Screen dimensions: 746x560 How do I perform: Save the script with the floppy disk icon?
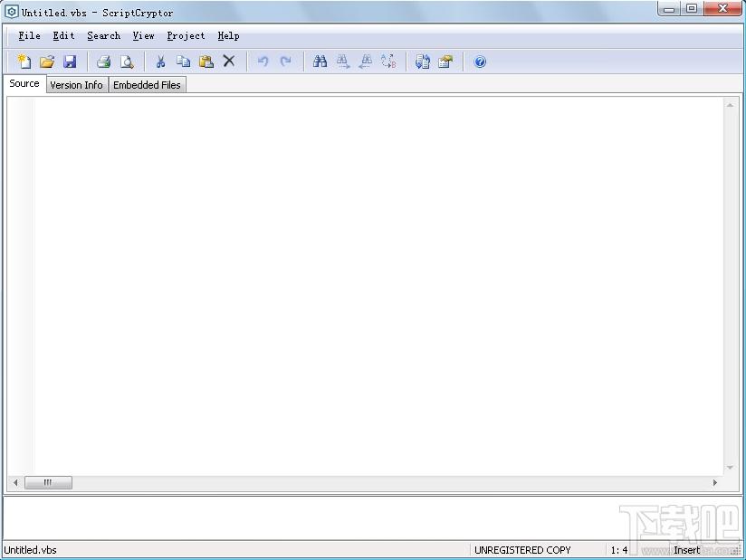click(70, 62)
